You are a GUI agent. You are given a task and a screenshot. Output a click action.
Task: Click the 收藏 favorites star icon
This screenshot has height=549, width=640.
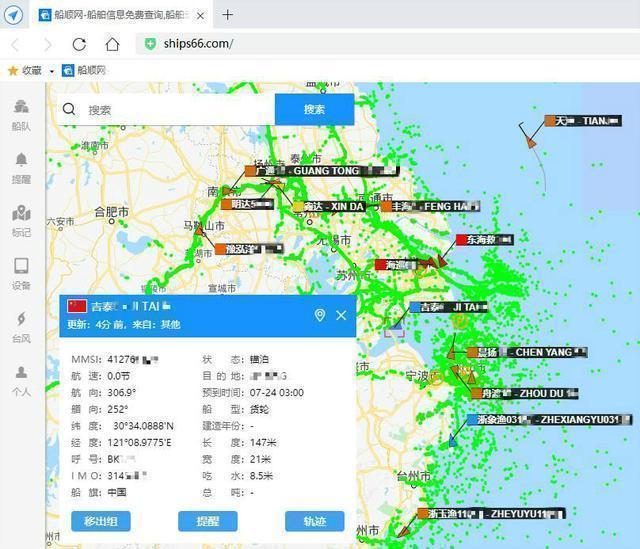pos(13,71)
